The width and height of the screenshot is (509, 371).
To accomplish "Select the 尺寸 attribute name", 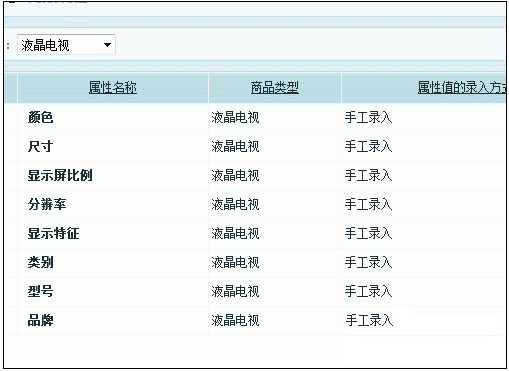I will click(x=40, y=146).
